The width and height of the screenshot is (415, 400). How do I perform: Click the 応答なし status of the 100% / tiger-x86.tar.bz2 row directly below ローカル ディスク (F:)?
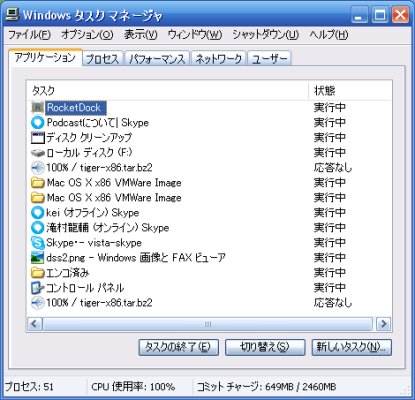pyautogui.click(x=333, y=168)
